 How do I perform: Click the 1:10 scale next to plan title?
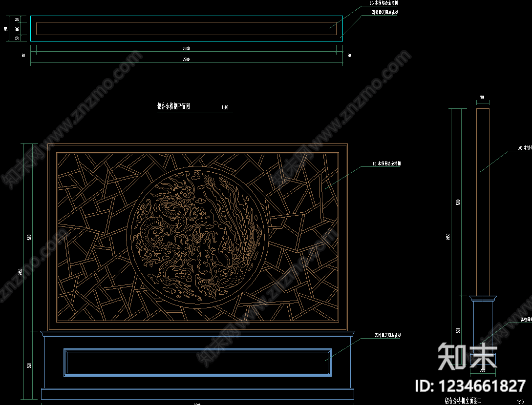pyautogui.click(x=225, y=107)
